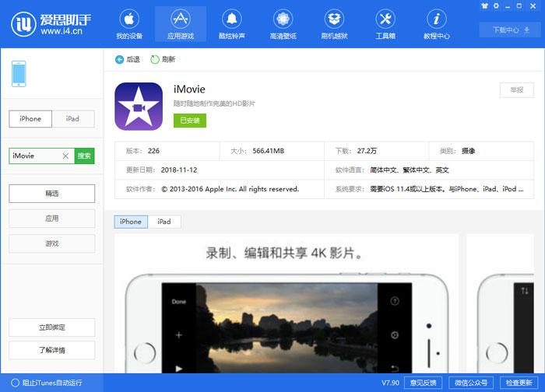The height and width of the screenshot is (392, 545).
Task: Click the blue phone device icon
Action: [19, 74]
